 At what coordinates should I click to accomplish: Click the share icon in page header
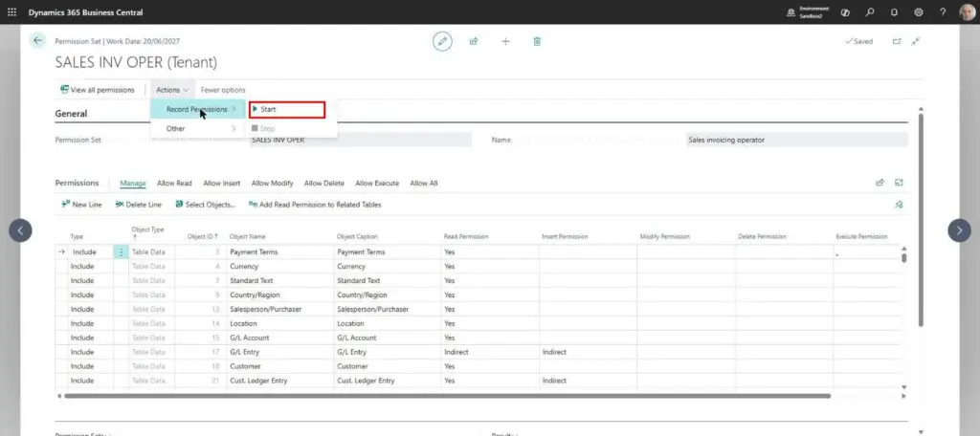click(474, 41)
